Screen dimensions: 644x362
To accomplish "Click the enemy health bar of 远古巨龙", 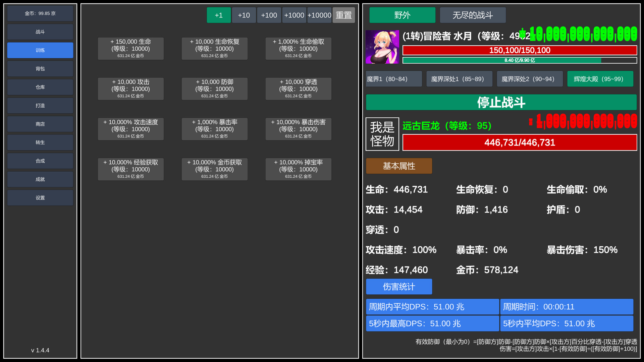I will (520, 142).
